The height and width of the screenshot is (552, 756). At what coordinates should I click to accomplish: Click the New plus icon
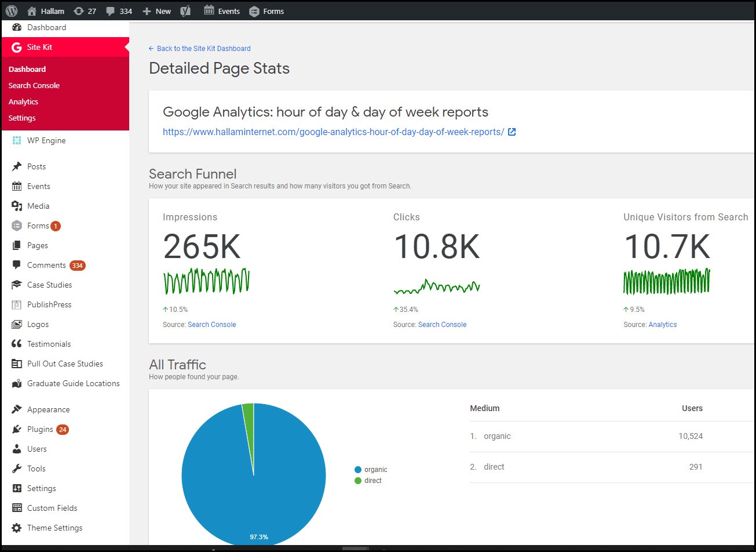(147, 11)
